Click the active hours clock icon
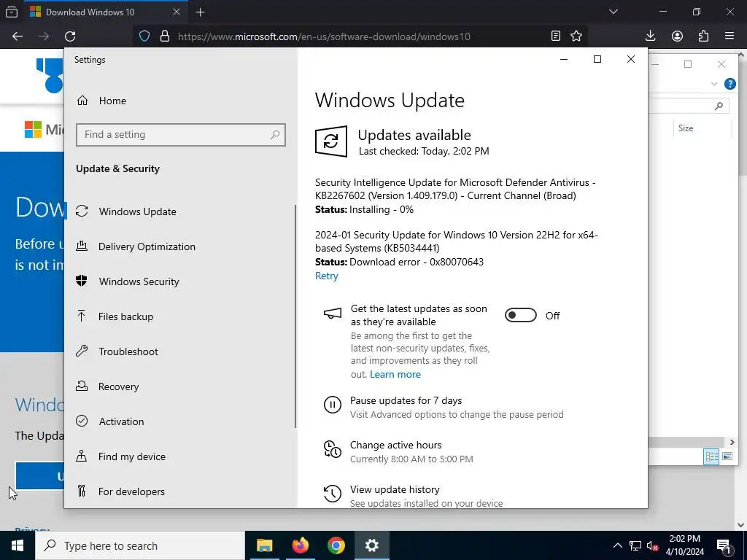Viewport: 747px width, 560px height. [x=333, y=449]
